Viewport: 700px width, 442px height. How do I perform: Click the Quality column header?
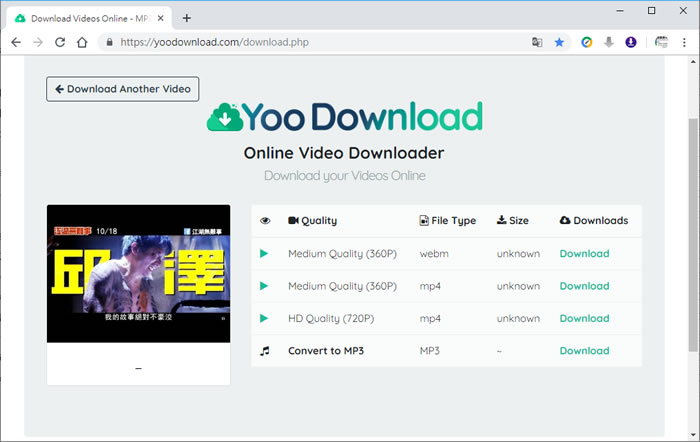pyautogui.click(x=312, y=221)
